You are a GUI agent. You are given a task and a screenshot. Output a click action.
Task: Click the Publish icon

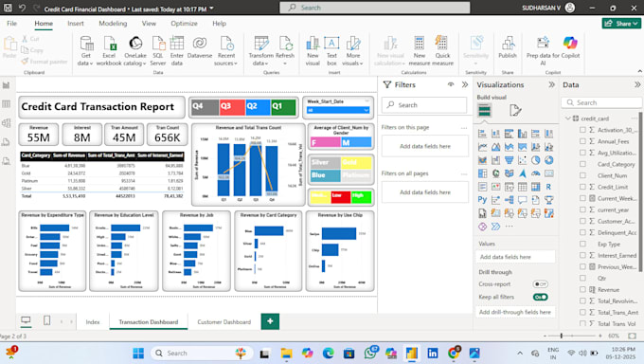click(508, 46)
